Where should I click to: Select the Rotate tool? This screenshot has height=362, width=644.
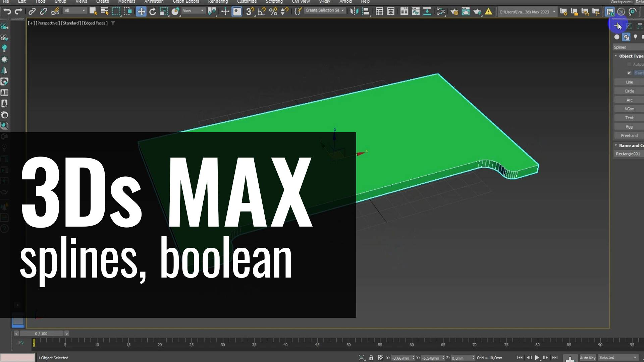152,11
